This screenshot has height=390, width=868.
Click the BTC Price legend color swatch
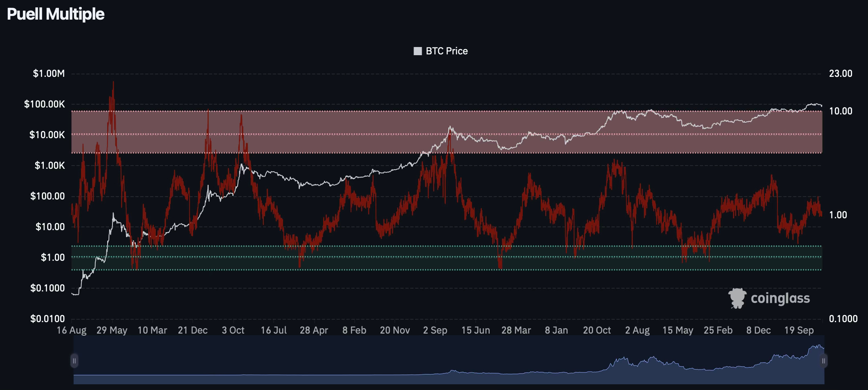(x=418, y=51)
